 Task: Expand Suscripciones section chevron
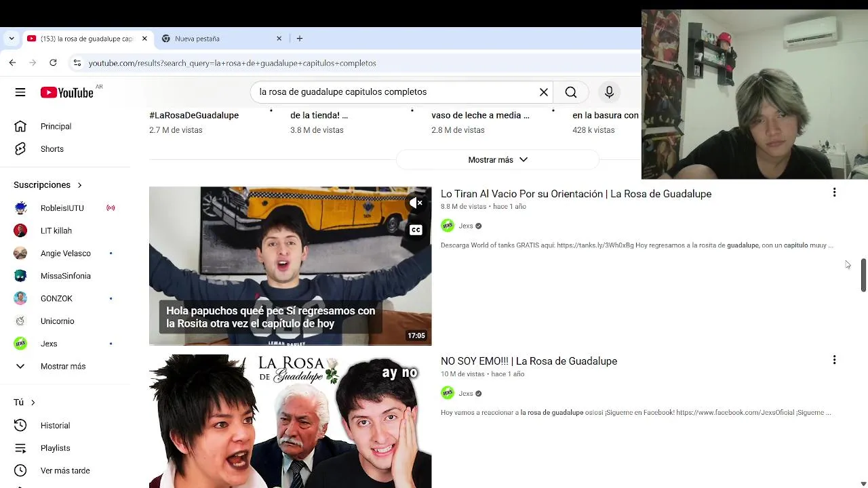coord(79,185)
